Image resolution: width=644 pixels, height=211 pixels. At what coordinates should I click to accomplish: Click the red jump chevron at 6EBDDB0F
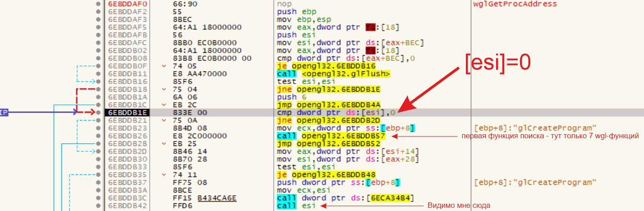pos(164,66)
